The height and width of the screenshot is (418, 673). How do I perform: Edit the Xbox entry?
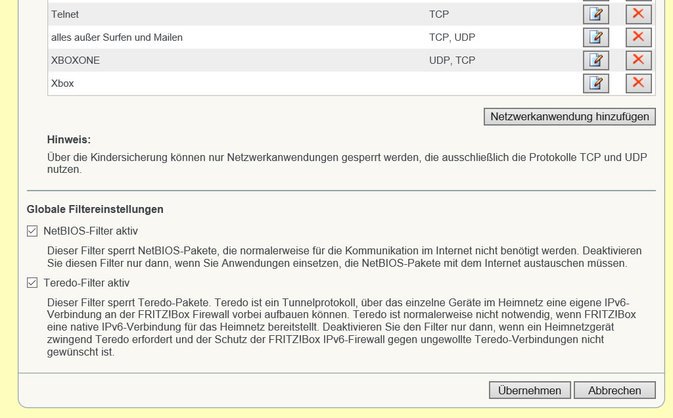click(596, 83)
